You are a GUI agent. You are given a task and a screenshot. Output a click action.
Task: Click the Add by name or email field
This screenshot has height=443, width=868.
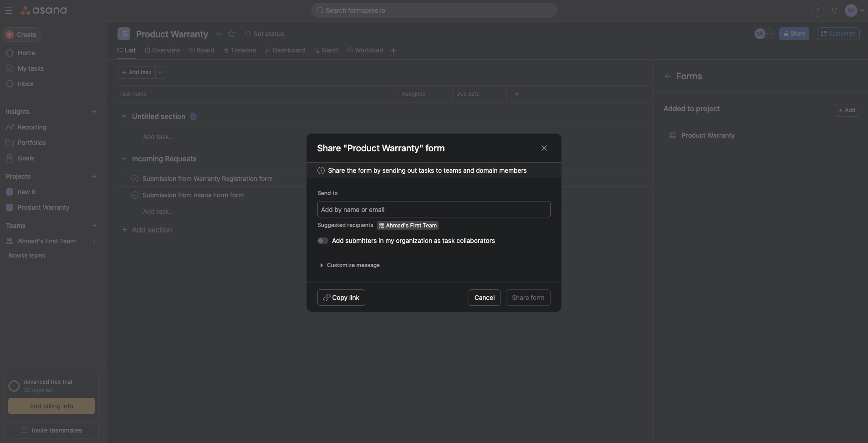point(434,209)
